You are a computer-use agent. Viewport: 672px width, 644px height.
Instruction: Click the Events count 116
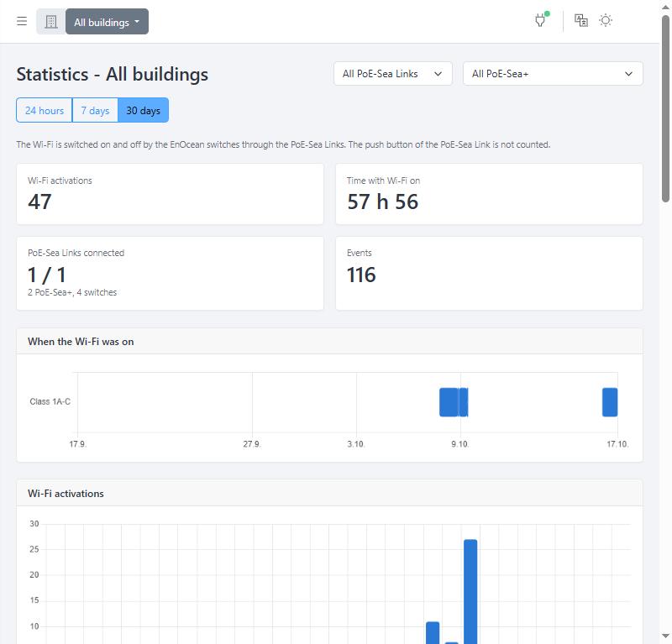tap(361, 275)
